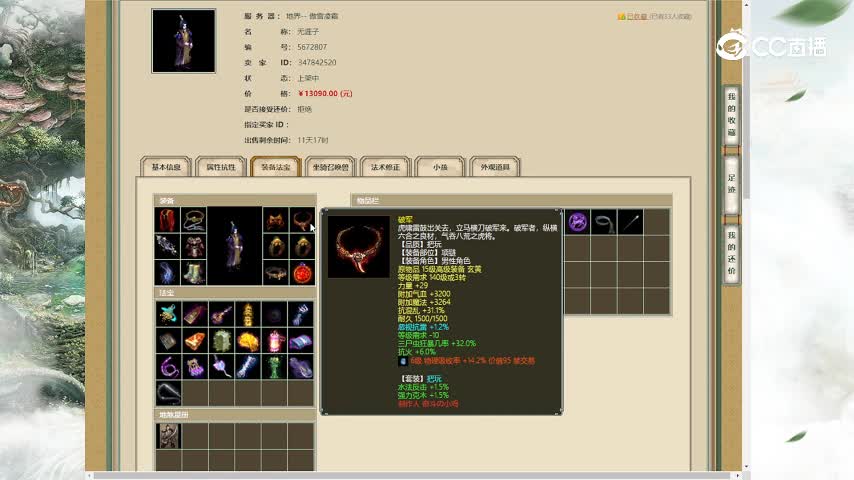Image resolution: width=854 pixels, height=480 pixels.
Task: Open 我的还价 side button
Action: click(731, 253)
